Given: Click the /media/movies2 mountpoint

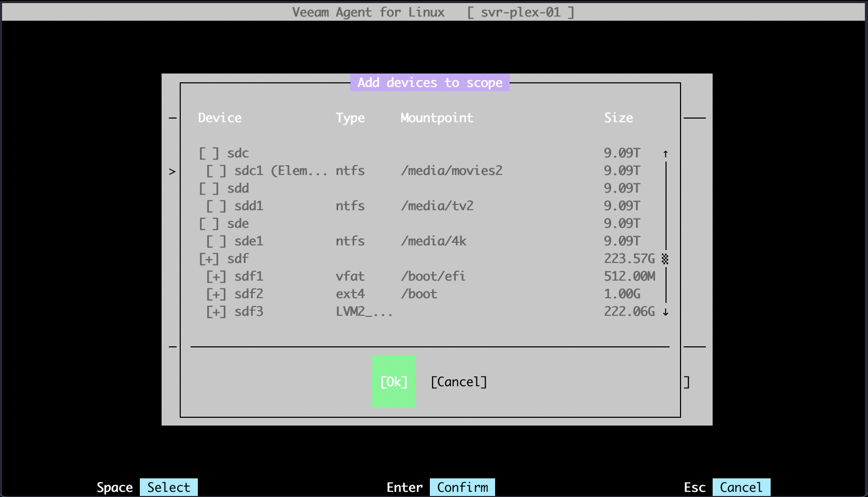Looking at the screenshot, I should point(452,171).
